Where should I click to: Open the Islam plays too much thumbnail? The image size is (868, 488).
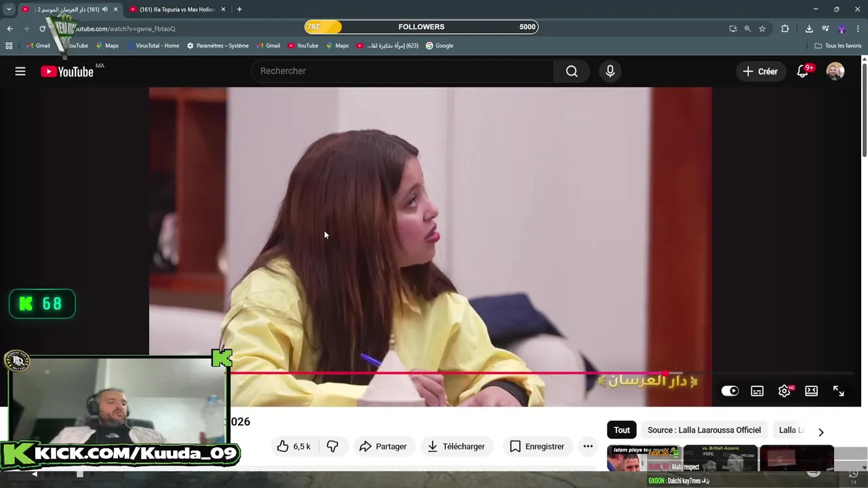pos(644,458)
